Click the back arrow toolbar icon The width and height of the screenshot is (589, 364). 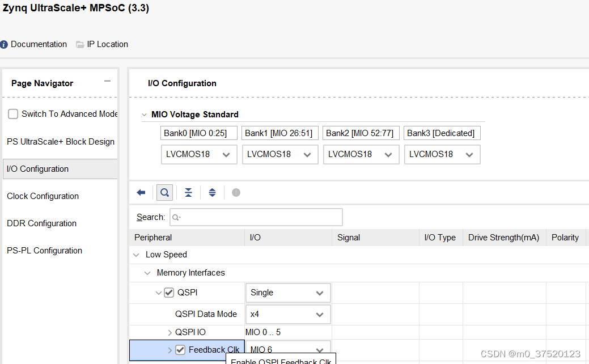[141, 193]
